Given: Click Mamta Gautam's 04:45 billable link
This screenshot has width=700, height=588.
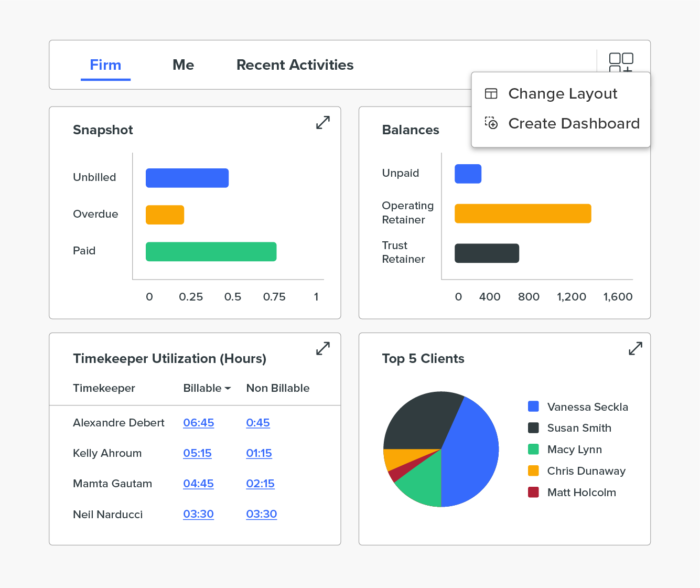Looking at the screenshot, I should click(198, 484).
